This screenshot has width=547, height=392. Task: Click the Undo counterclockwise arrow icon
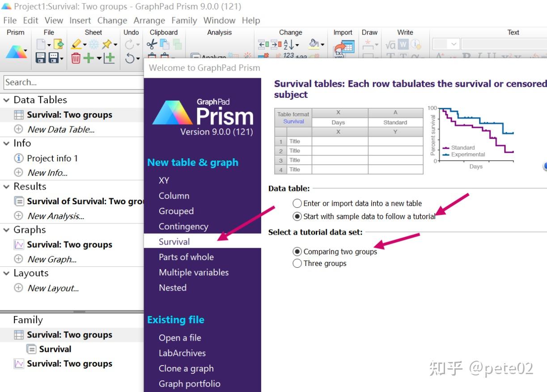[x=129, y=59]
